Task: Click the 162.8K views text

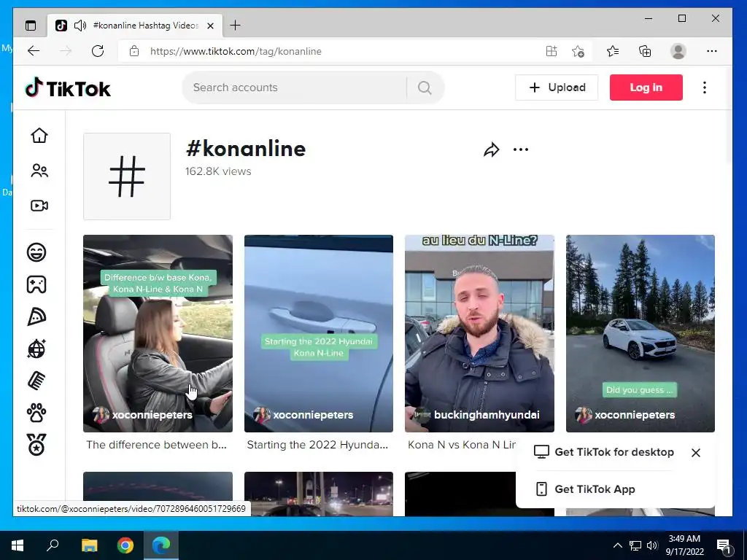Action: (218, 171)
